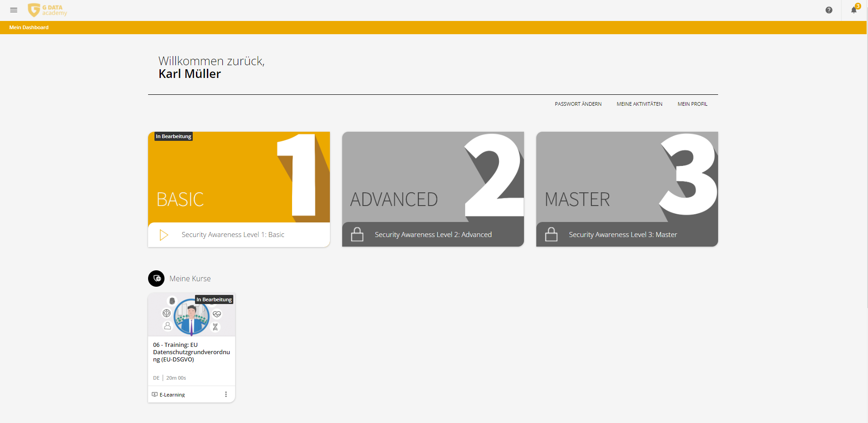This screenshot has width=868, height=423.
Task: Click Security Awareness Level 1: Basic title
Action: tap(233, 235)
